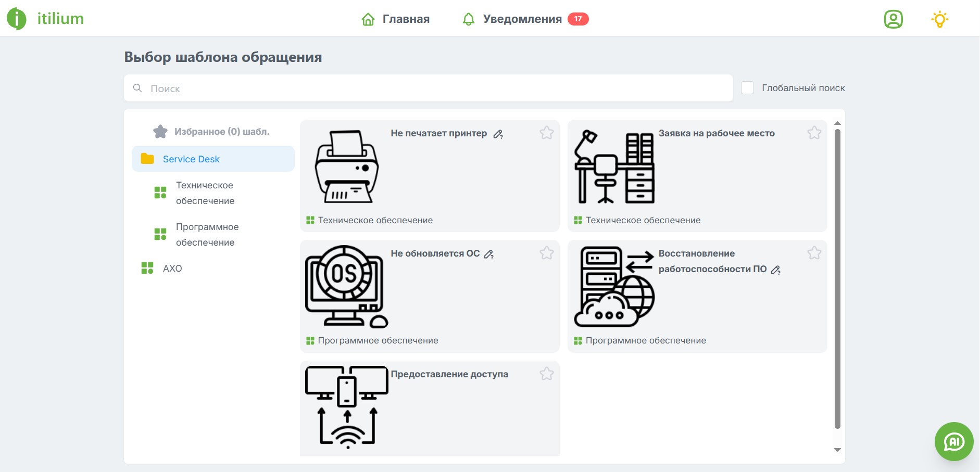Switch to the 'Уведомления' tab

(x=522, y=19)
